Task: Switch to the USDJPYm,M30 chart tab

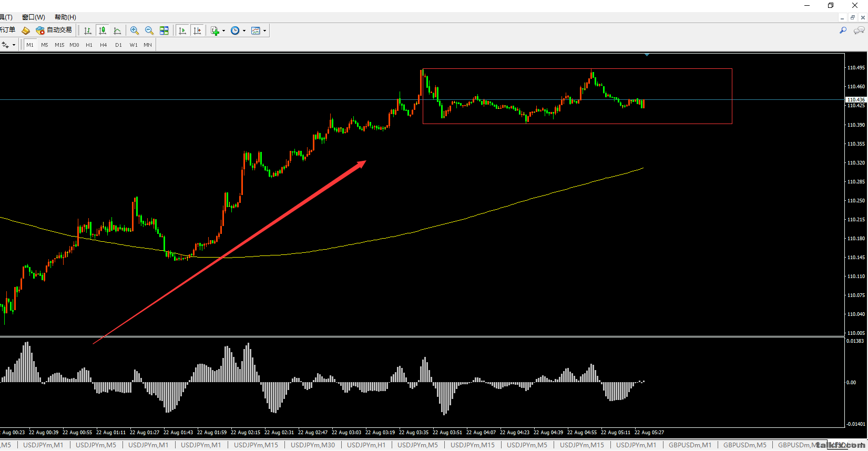Action: tap(313, 445)
